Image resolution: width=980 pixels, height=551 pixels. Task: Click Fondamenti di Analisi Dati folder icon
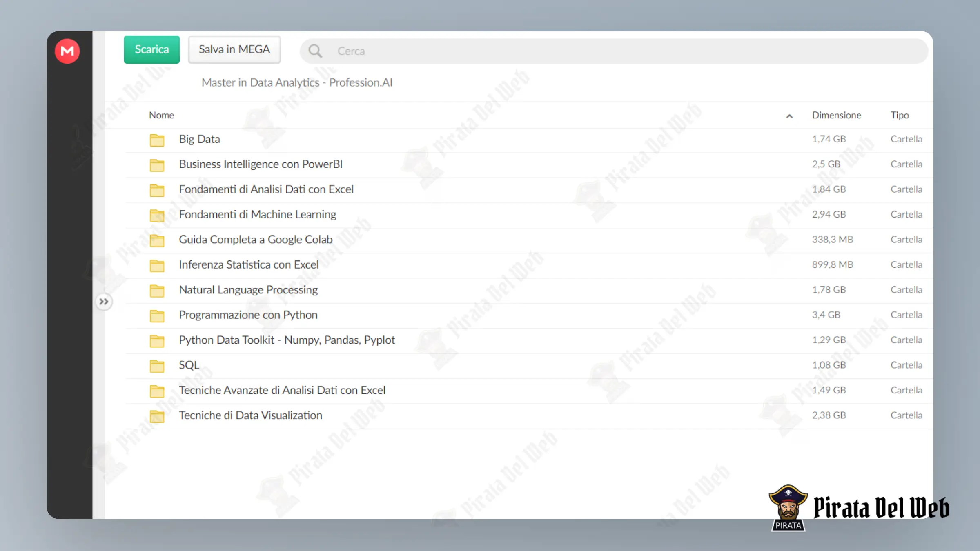pyautogui.click(x=157, y=190)
